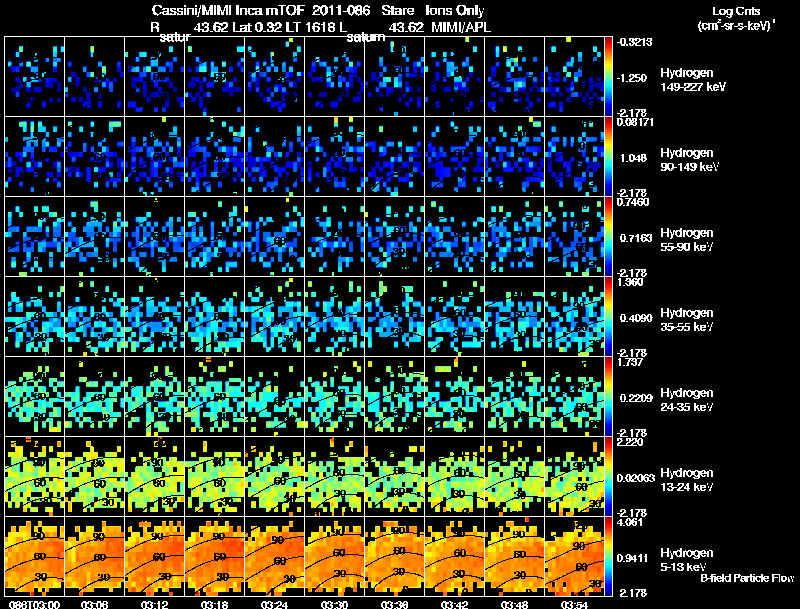Image resolution: width=800 pixels, height=609 pixels.
Task: Click the color bar beside 149-227 keV row
Action: coord(608,77)
